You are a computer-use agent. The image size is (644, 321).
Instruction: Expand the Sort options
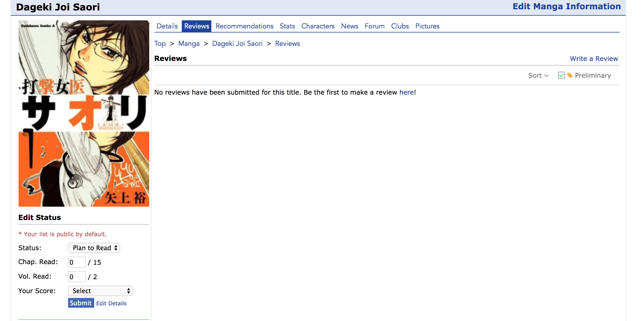[x=535, y=75]
